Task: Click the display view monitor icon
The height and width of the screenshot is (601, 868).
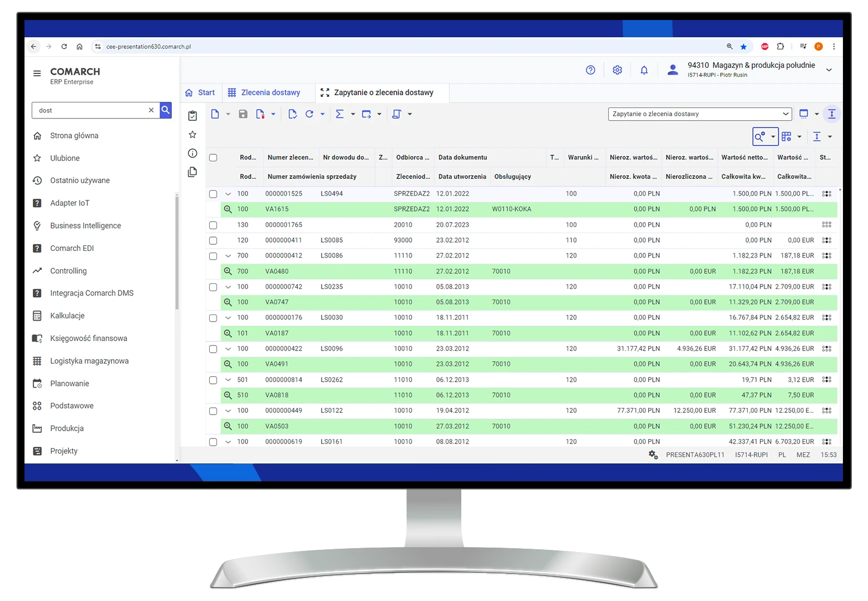Action: click(x=803, y=114)
